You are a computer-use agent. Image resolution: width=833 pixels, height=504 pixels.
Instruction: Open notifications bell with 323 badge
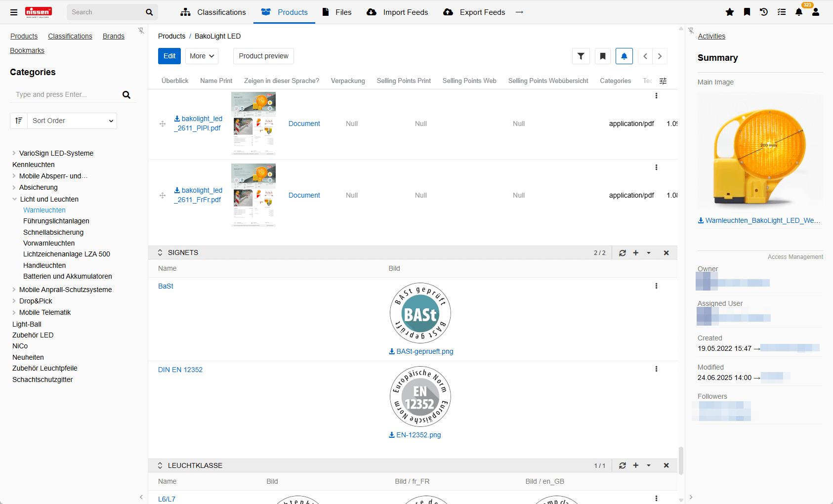pos(799,12)
